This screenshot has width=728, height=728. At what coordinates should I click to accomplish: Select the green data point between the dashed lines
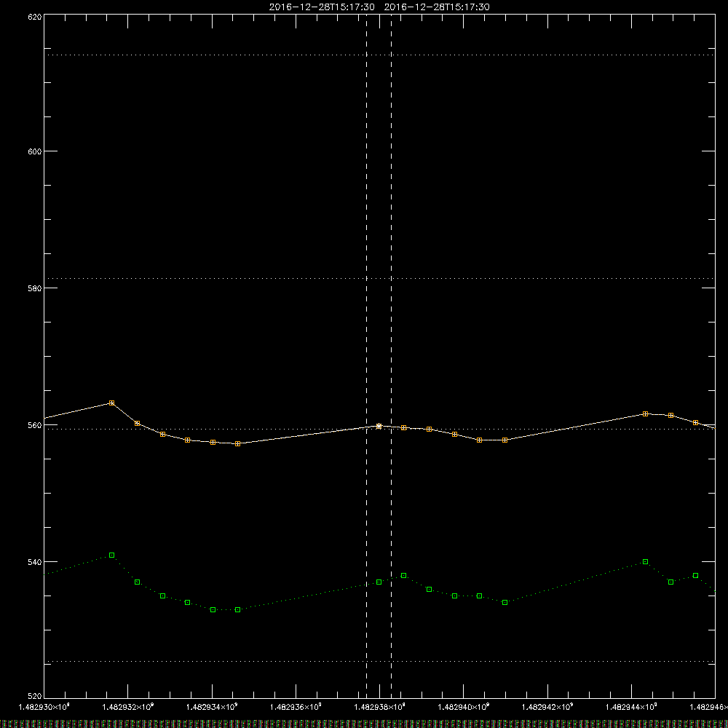click(379, 582)
